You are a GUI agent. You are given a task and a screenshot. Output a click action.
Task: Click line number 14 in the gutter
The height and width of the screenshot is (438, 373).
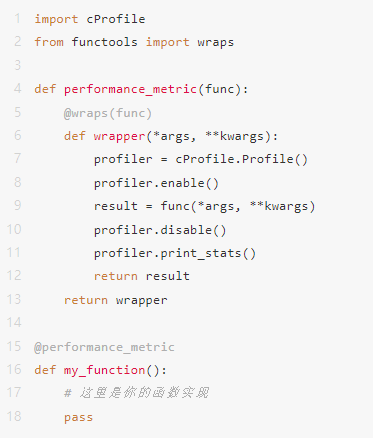click(x=14, y=322)
